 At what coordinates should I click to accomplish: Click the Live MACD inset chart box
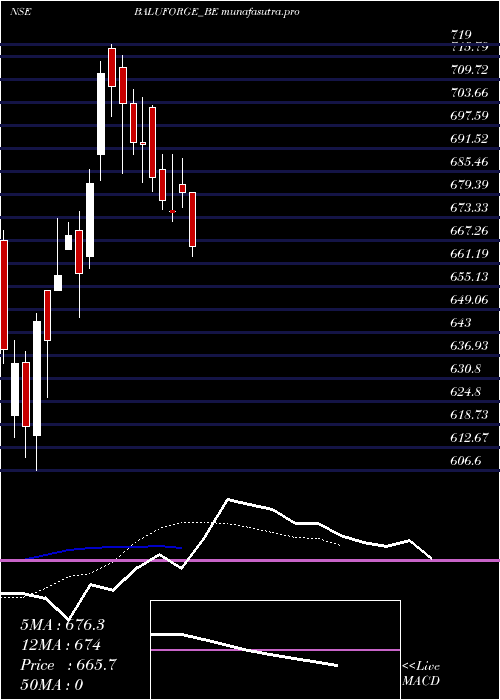click(x=275, y=650)
